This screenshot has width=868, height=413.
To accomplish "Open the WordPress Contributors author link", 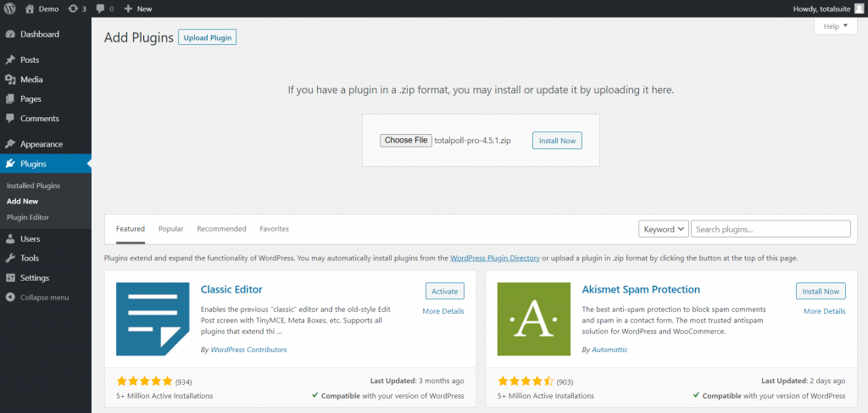I will (248, 350).
